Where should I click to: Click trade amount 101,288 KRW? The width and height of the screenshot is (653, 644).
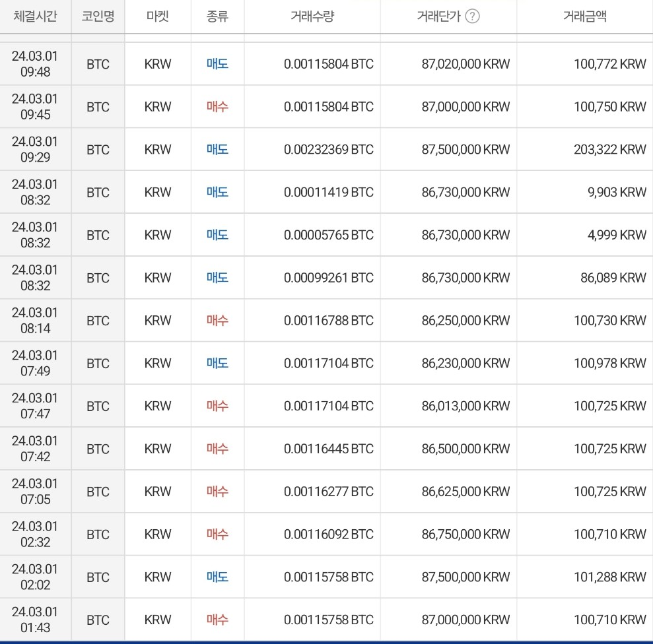609,577
